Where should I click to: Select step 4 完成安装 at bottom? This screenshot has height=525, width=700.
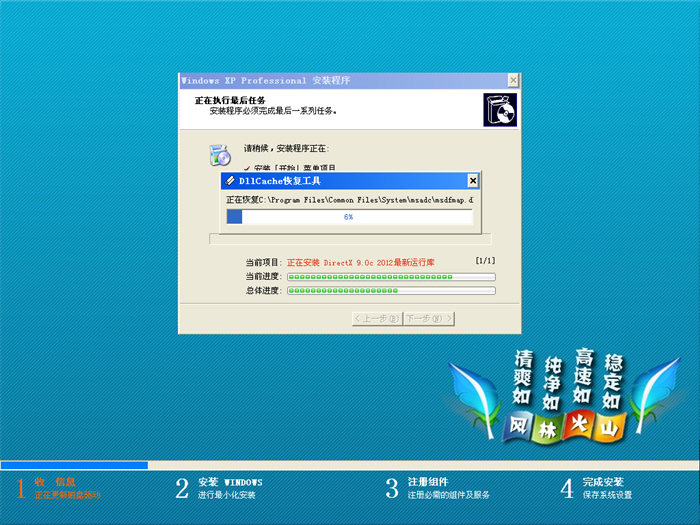[596, 488]
